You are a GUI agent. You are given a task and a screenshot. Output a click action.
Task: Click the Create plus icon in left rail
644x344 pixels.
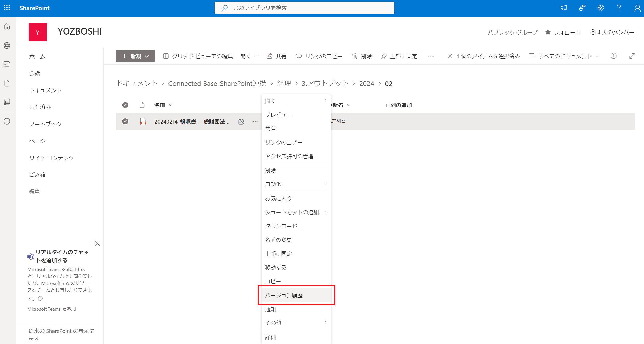(7, 121)
